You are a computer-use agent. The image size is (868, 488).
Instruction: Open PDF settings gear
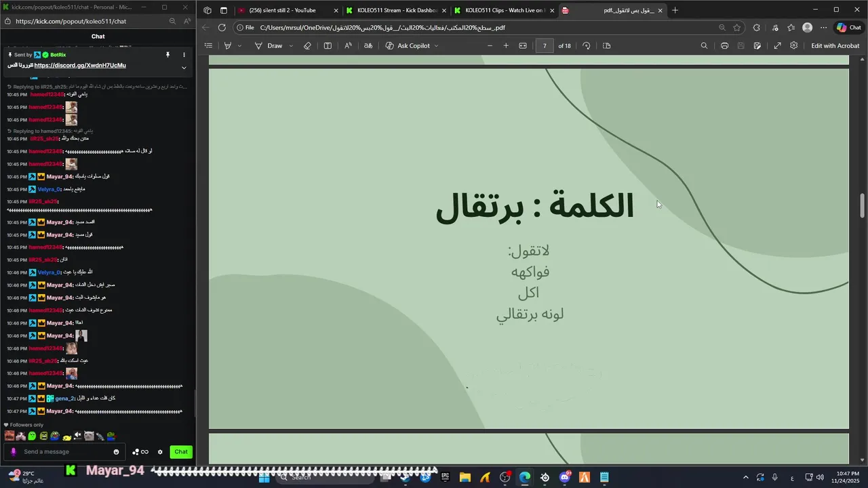[793, 45]
